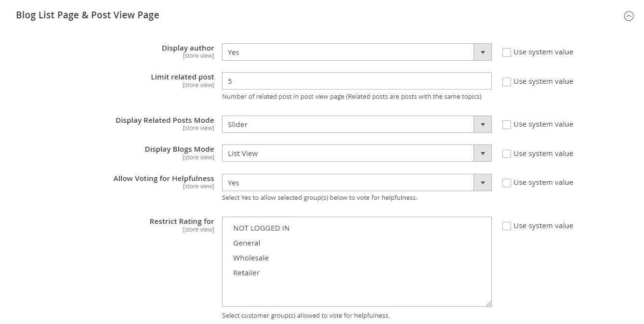Pick Retailer in Restrict Rating list

click(246, 273)
